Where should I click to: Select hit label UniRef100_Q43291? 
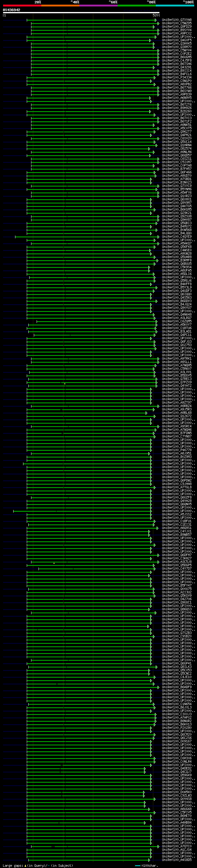[177, 67]
